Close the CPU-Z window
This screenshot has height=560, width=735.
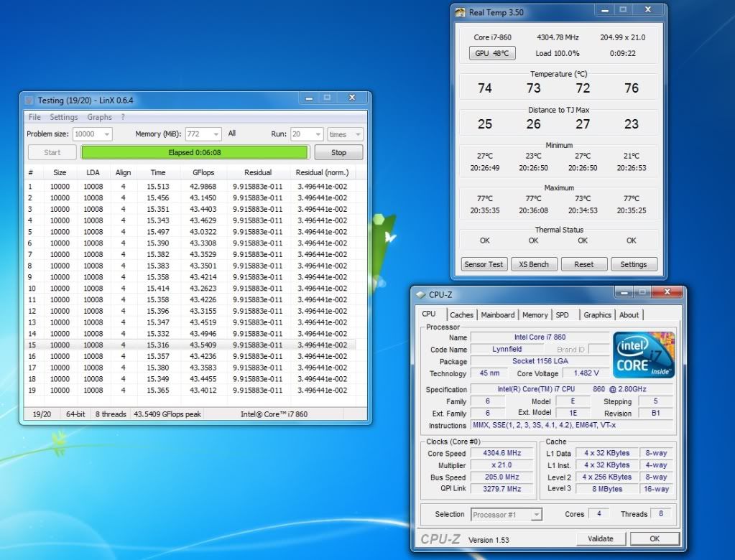click(x=667, y=292)
